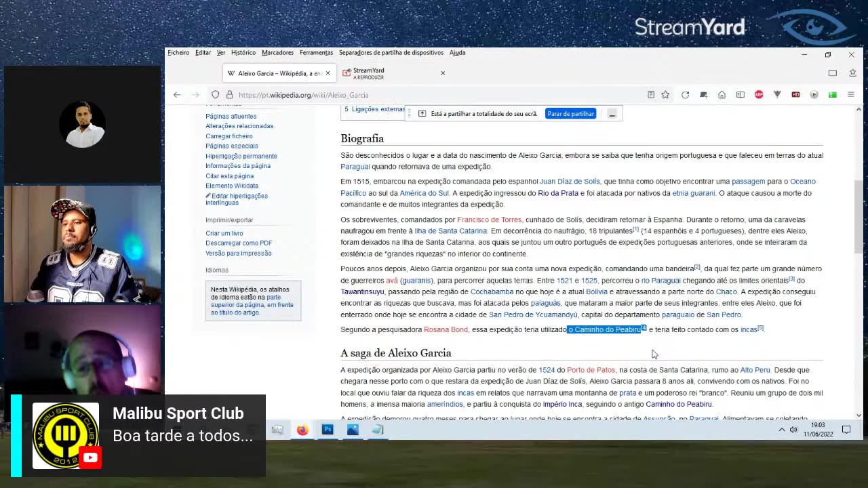
Task: Open the Ajuda menu
Action: click(x=458, y=53)
